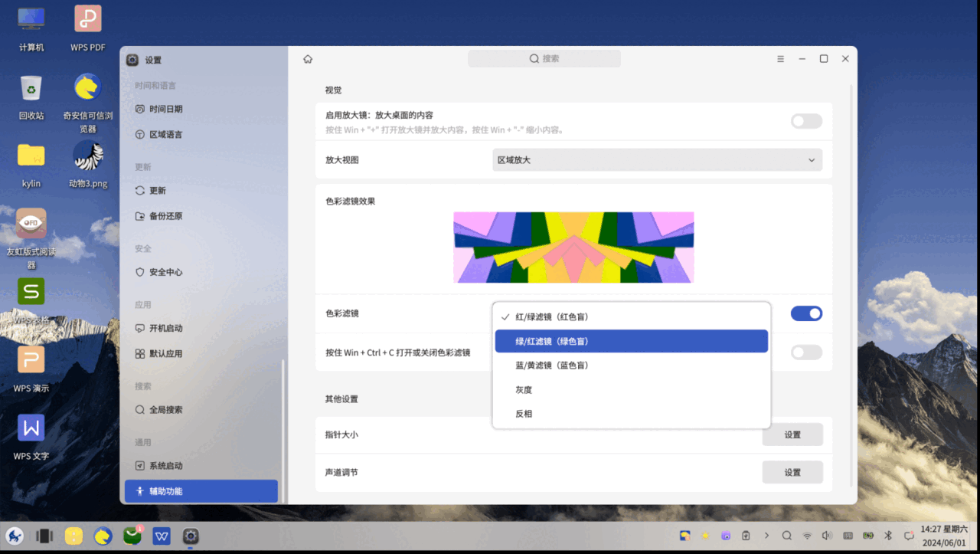Click the Bluetooth icon in system tray
The width and height of the screenshot is (980, 554).
888,536
